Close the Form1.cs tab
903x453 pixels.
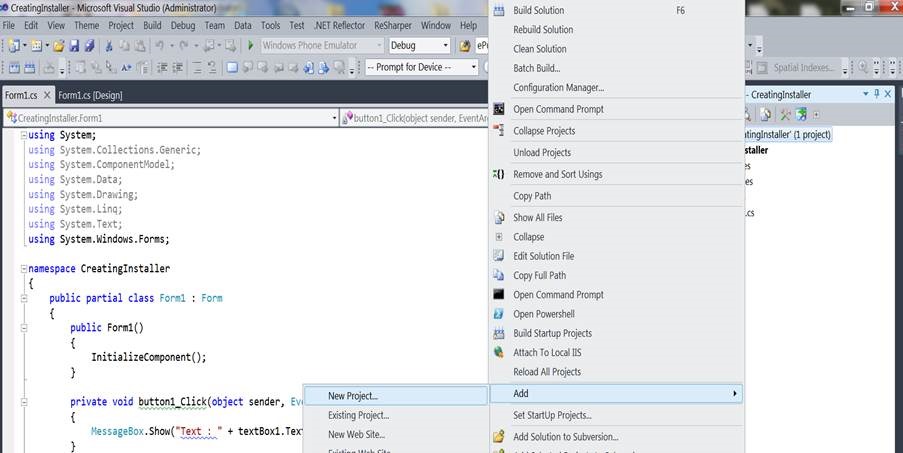45,95
